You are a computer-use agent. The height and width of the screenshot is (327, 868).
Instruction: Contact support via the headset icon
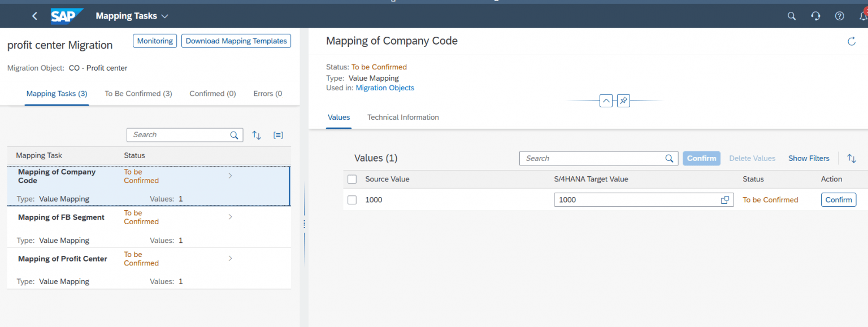point(815,16)
